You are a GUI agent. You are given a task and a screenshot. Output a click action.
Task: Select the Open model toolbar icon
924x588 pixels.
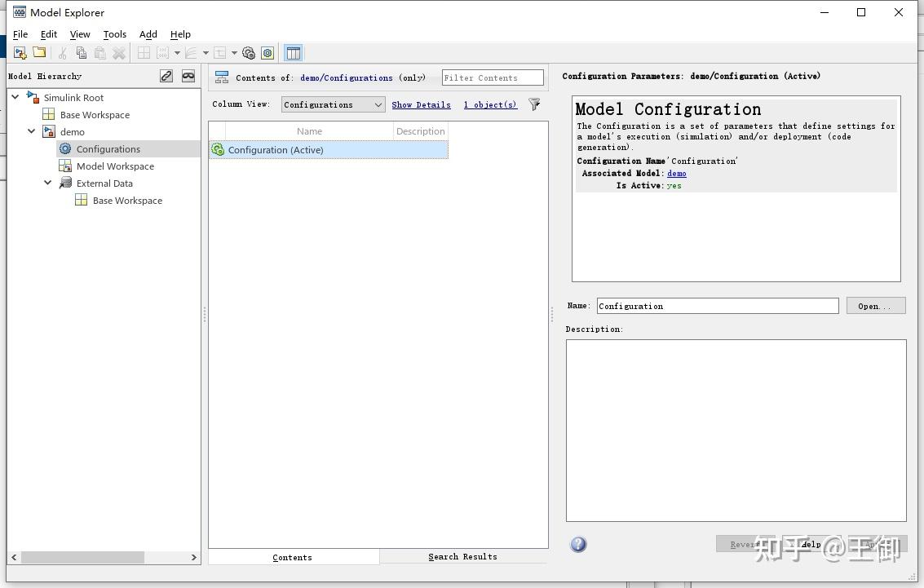tap(39, 52)
